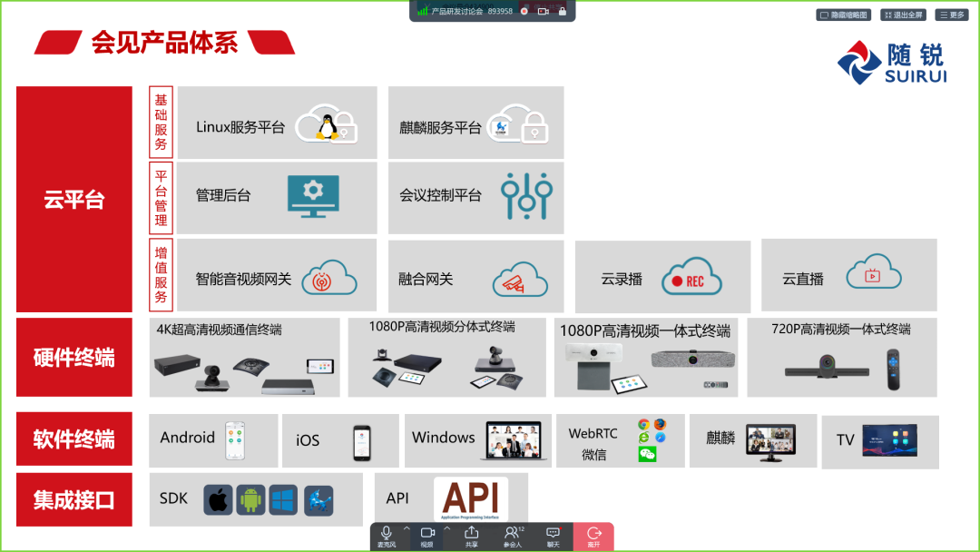This screenshot has height=552, width=980.
Task: Click the Linux penguin cloud icon
Action: [327, 125]
